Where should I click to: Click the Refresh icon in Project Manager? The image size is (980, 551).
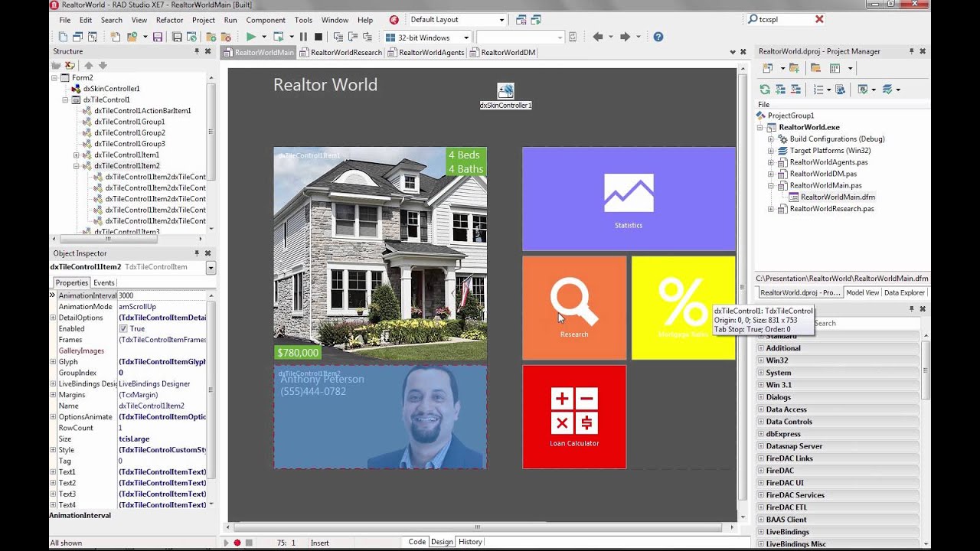pos(764,90)
